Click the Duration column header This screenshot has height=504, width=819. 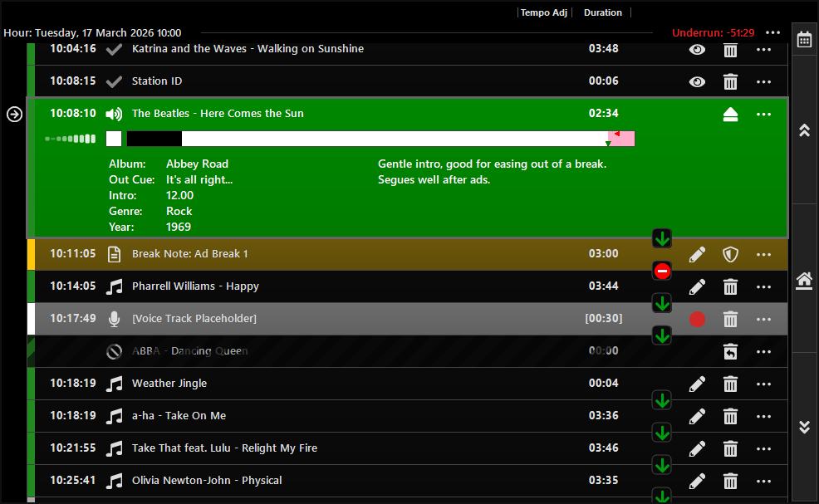point(603,12)
